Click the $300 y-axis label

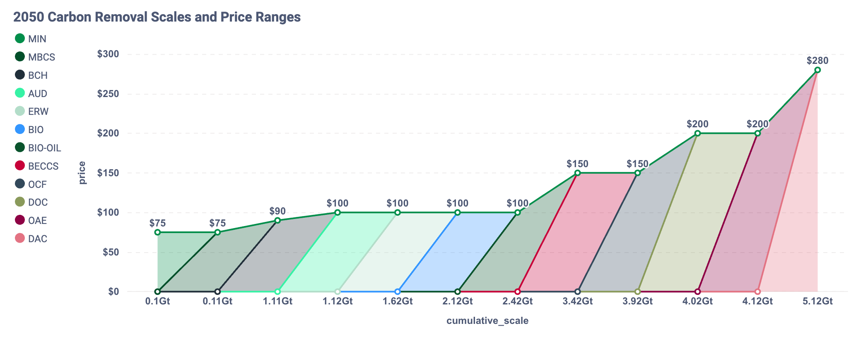click(x=108, y=54)
